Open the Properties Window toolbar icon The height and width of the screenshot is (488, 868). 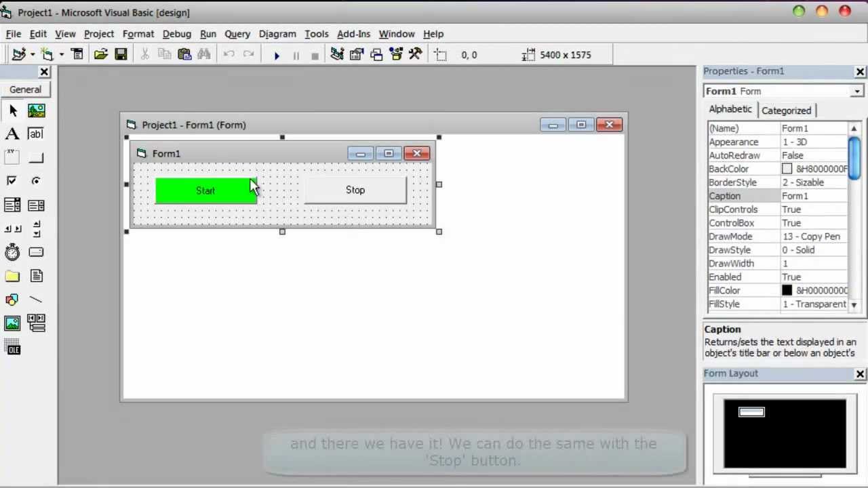[357, 55]
